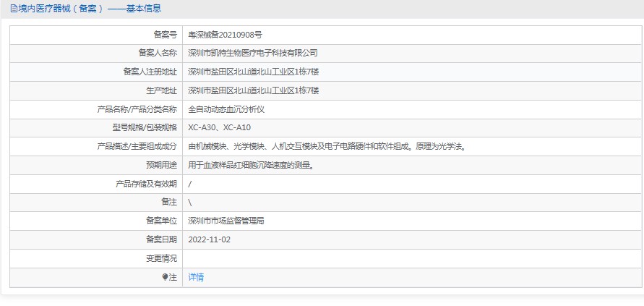The width and height of the screenshot is (644, 306).
Task: Click the 备案日期 label
Action: (x=161, y=239)
